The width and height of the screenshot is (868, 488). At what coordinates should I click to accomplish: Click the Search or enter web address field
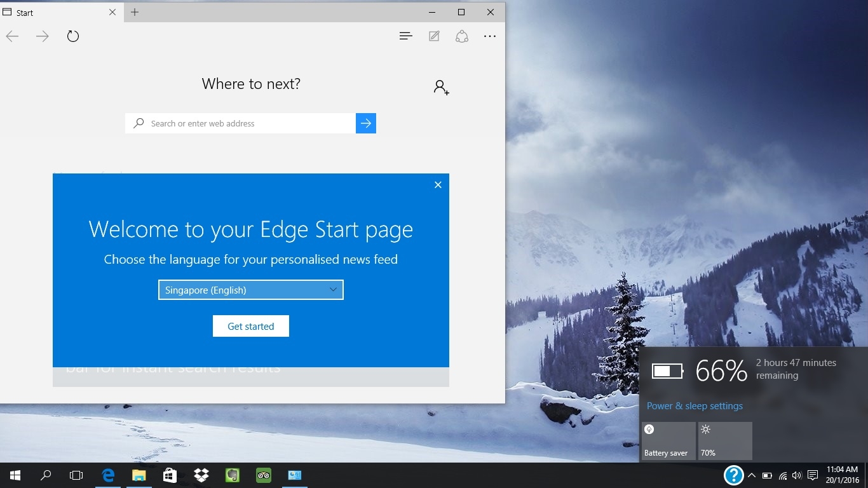[240, 123]
